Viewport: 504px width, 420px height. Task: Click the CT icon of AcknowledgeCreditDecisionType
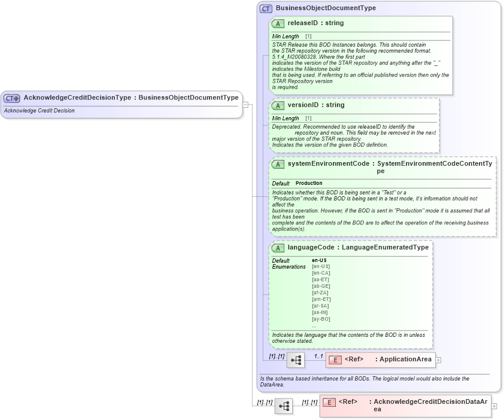11,98
